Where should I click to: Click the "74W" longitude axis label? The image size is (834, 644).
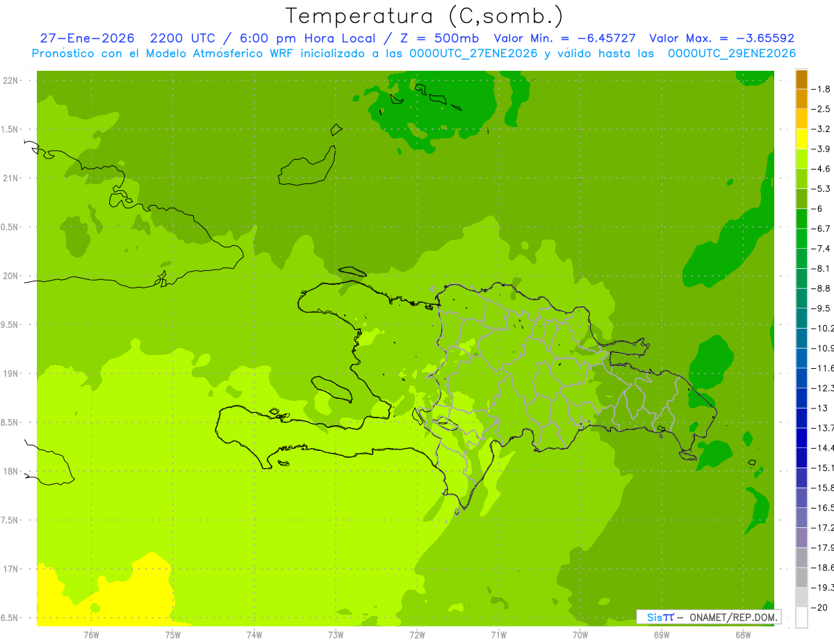click(x=254, y=634)
